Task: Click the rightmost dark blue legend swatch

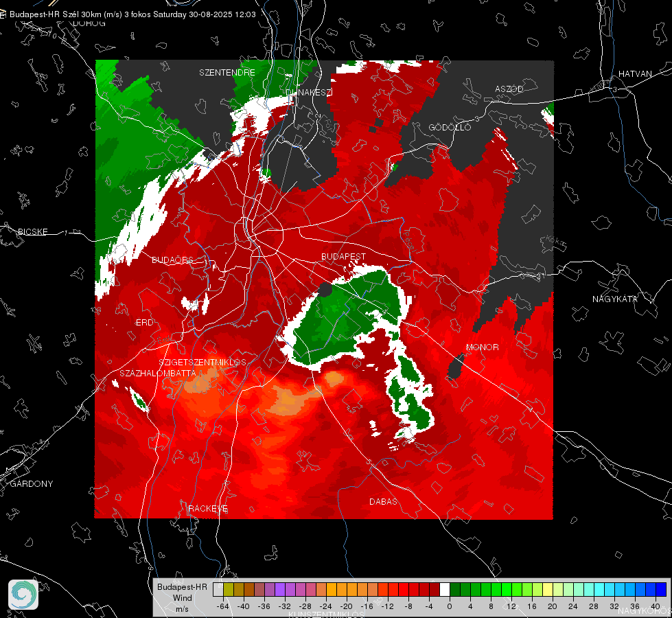Action: coord(661,590)
